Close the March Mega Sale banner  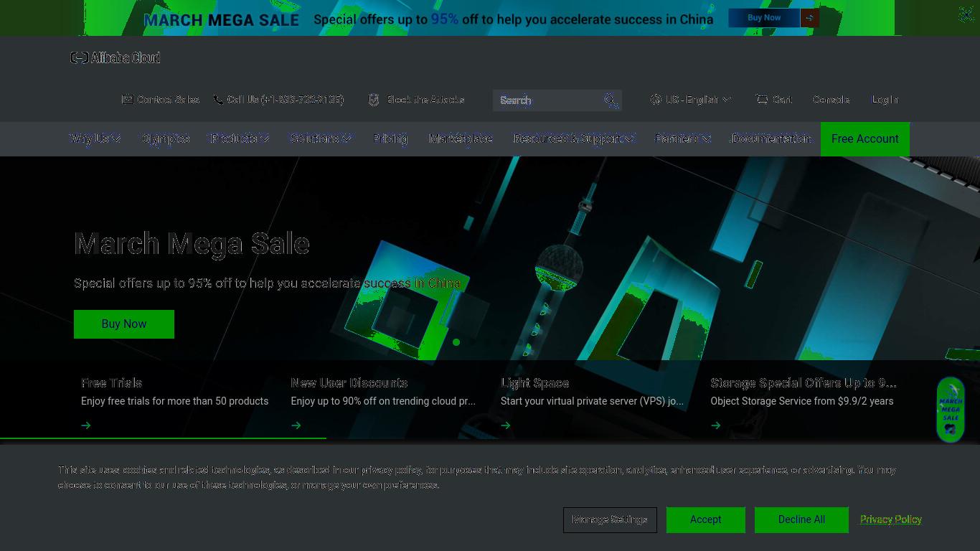[x=966, y=14]
